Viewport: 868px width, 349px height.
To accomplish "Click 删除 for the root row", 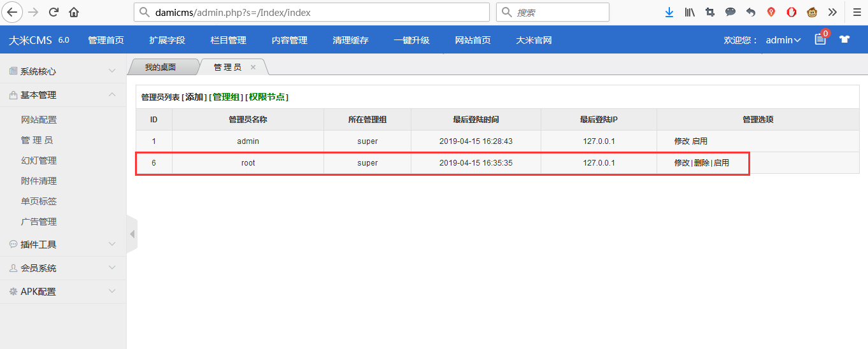I will tap(701, 163).
